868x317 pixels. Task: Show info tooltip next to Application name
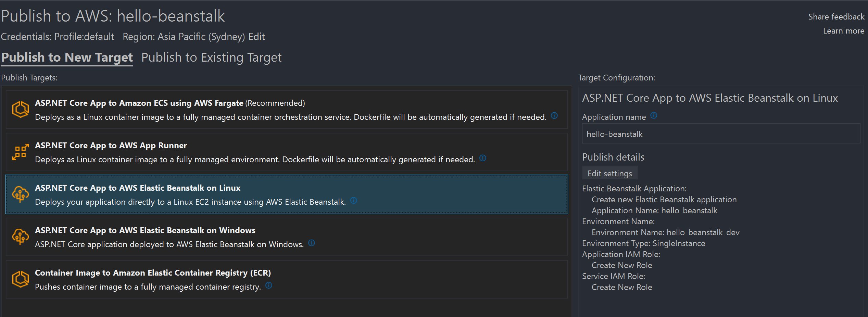[654, 116]
